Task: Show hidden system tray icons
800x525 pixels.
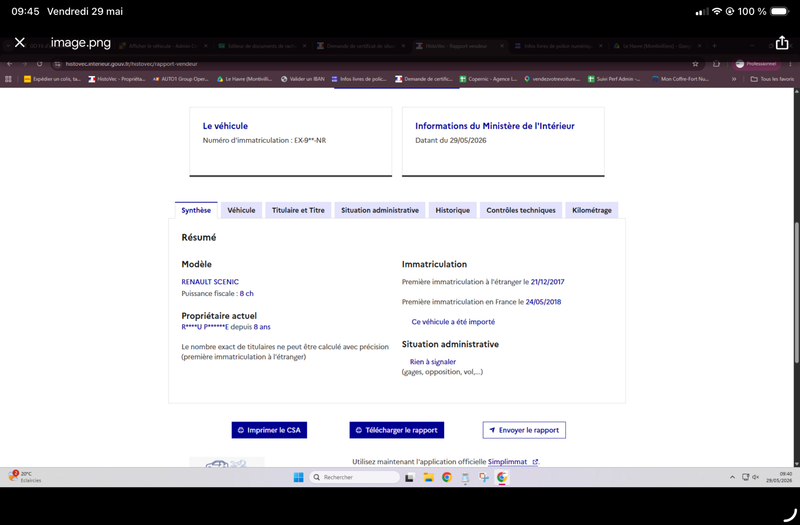Action: (732, 477)
